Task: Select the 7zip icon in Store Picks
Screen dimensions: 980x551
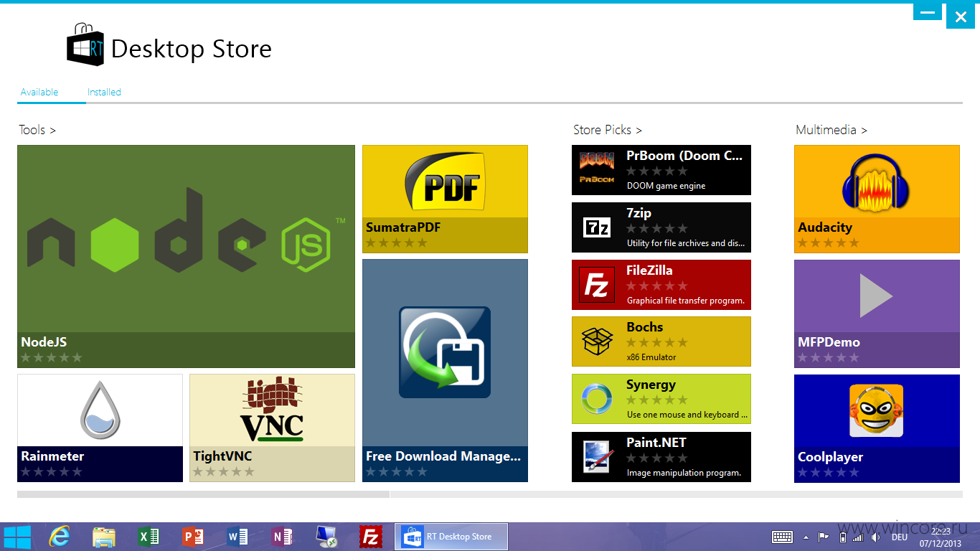Action: pos(597,227)
